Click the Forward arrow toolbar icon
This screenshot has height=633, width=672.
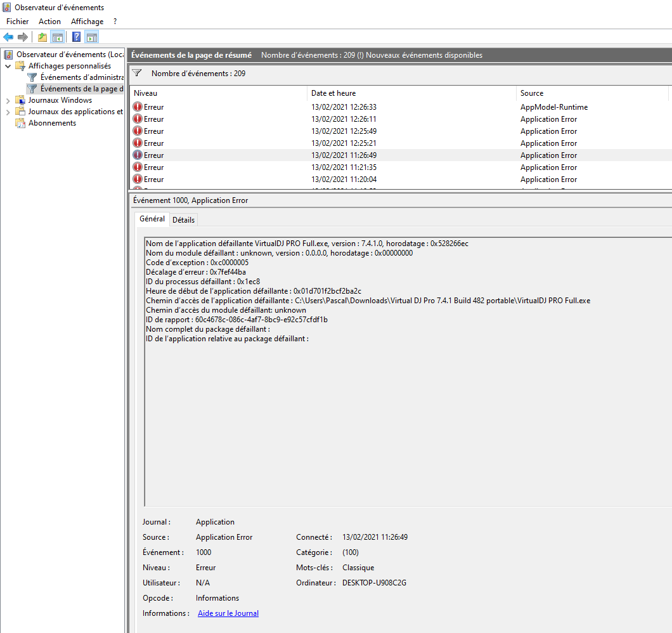pyautogui.click(x=23, y=37)
